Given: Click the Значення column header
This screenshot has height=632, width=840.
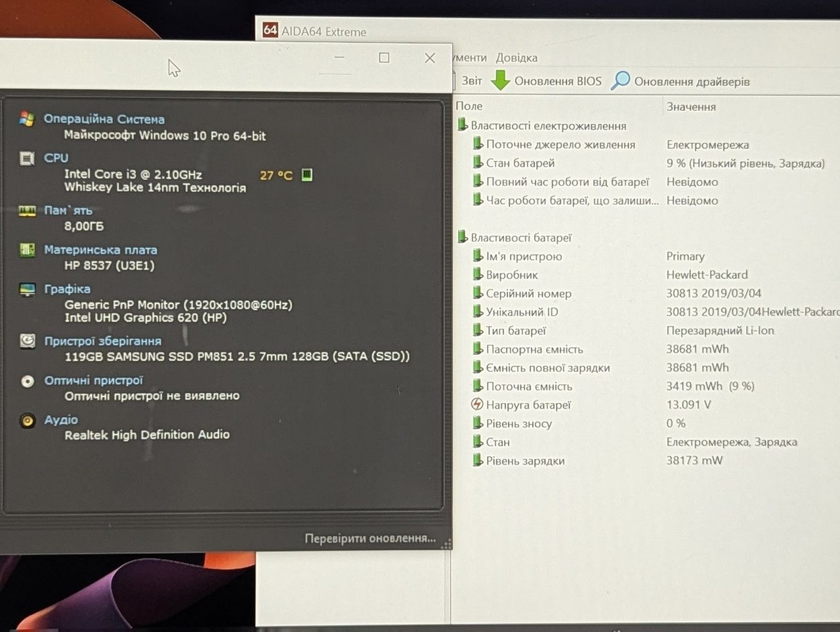Looking at the screenshot, I should 691,106.
